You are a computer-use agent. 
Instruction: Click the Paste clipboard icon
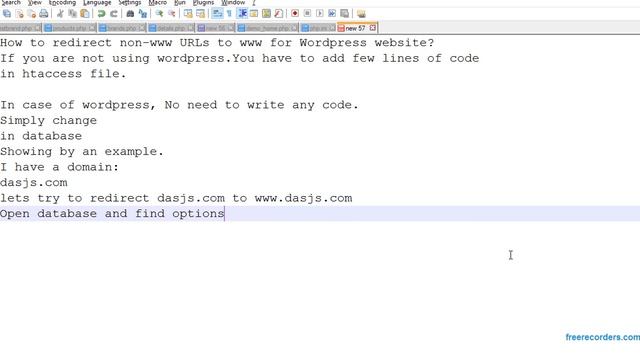[85, 14]
